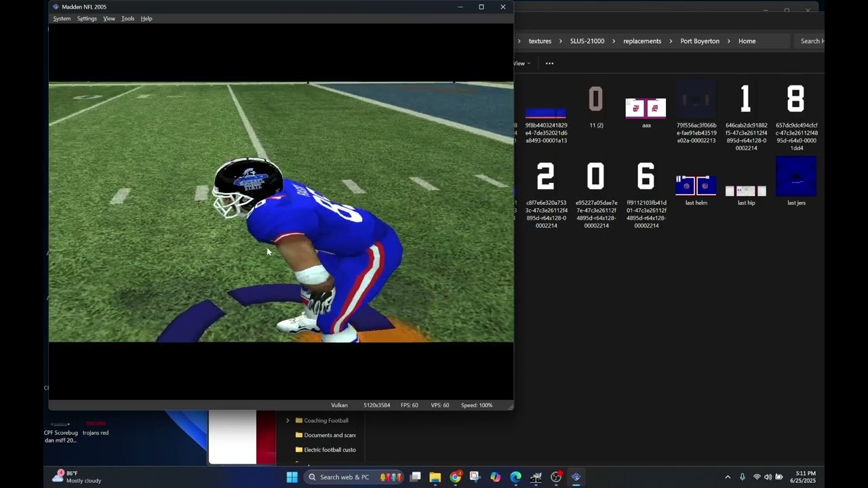Image resolution: width=868 pixels, height=488 pixels.
Task: Click the FPS: 60 status entry
Action: tap(409, 405)
